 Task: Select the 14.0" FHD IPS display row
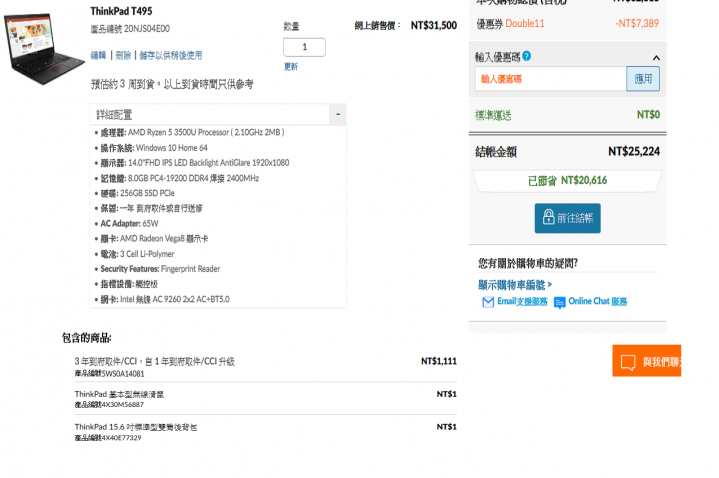[x=192, y=163]
